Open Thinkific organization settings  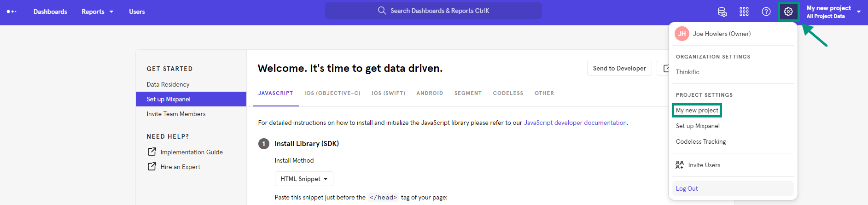[687, 72]
